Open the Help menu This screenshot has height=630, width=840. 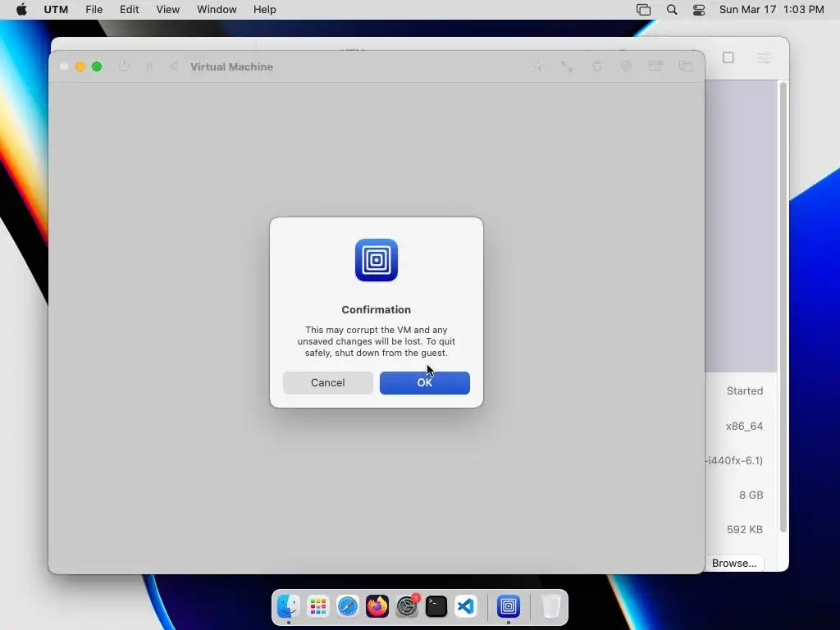[265, 10]
